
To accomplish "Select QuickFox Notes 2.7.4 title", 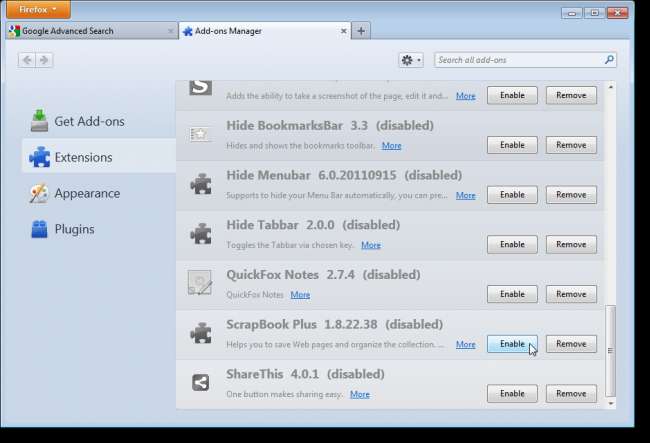I will [290, 275].
